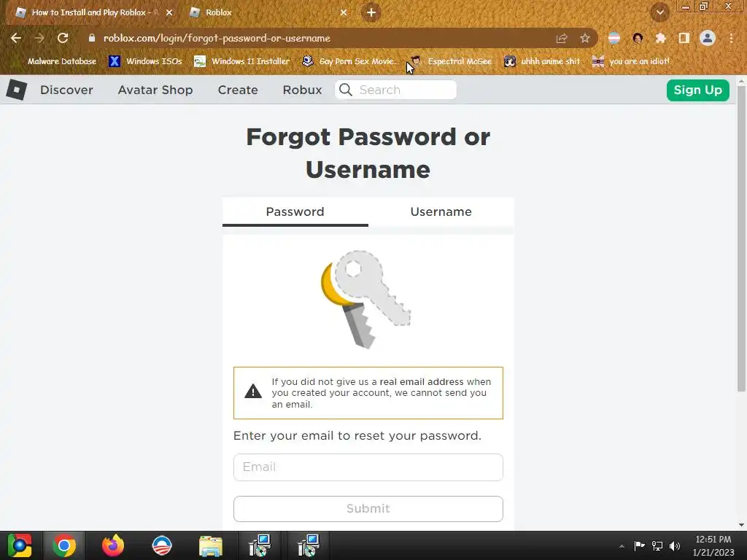Viewport: 747px width, 560px height.
Task: Open Robux in Roblox navigation
Action: (303, 90)
